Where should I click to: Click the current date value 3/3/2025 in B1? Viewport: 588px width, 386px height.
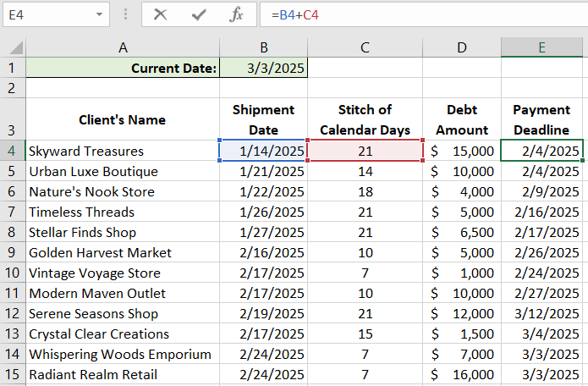pyautogui.click(x=264, y=68)
